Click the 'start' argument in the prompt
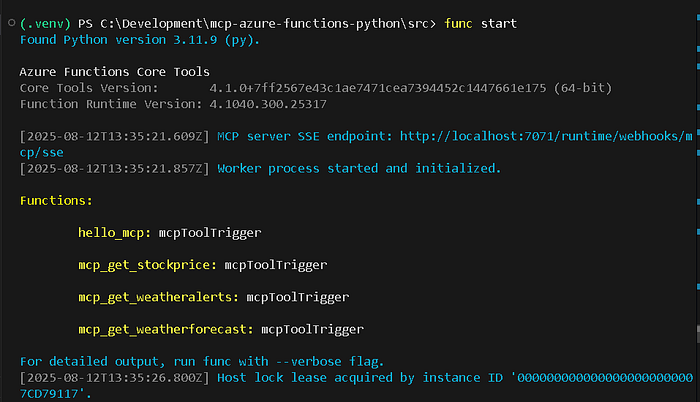The height and width of the screenshot is (402, 700). click(x=499, y=23)
